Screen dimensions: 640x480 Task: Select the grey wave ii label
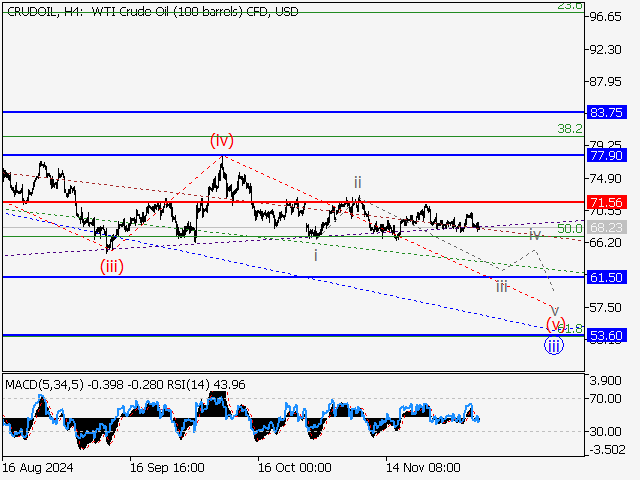(x=356, y=182)
